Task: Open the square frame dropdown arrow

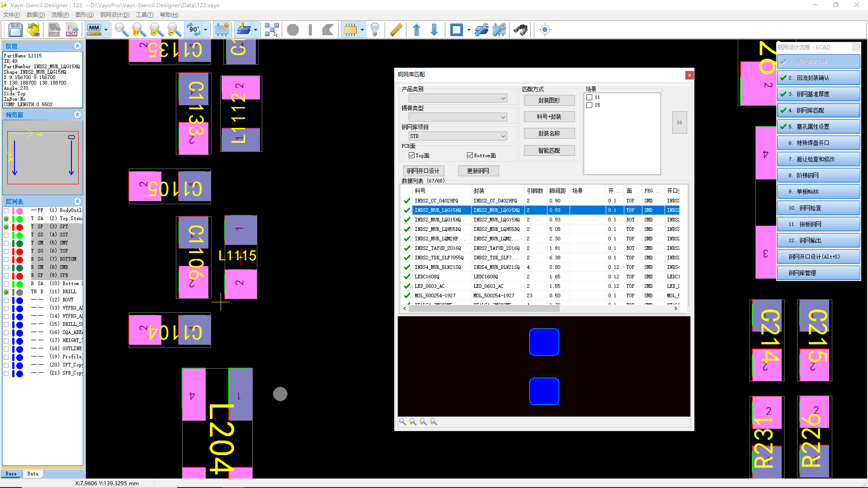Action: click(x=469, y=30)
